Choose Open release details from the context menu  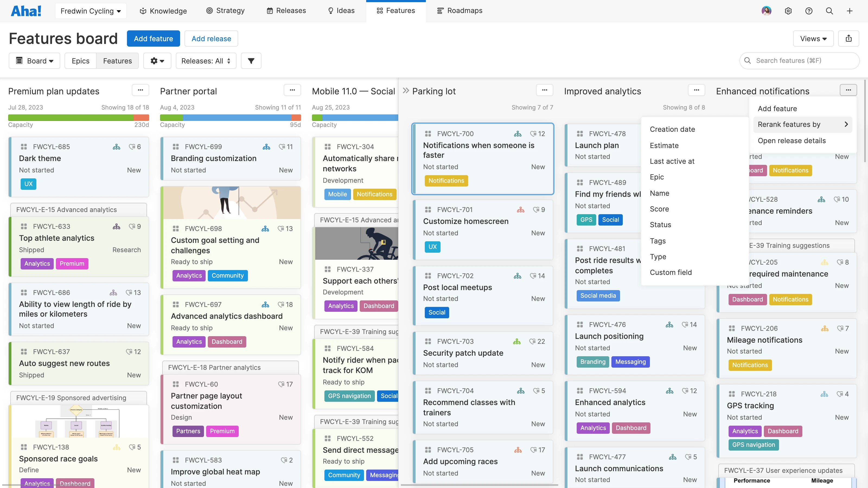(x=792, y=140)
